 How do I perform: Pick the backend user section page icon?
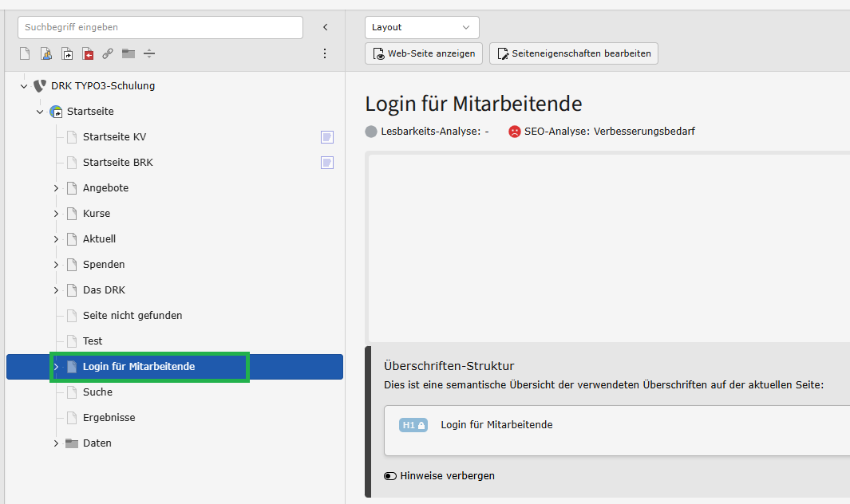pyautogui.click(x=46, y=53)
